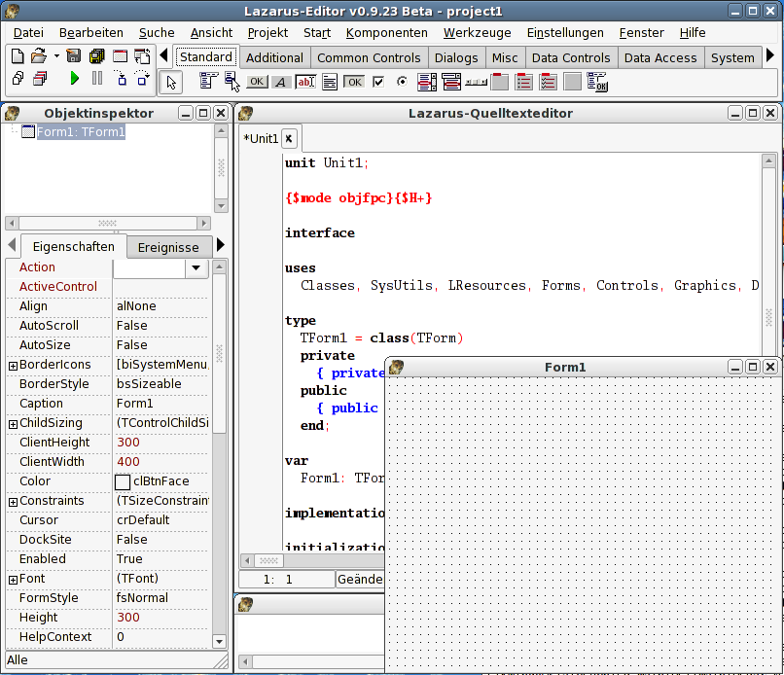This screenshot has height=675, width=784.
Task: Select the Eigenschaften tab
Action: coord(74,246)
